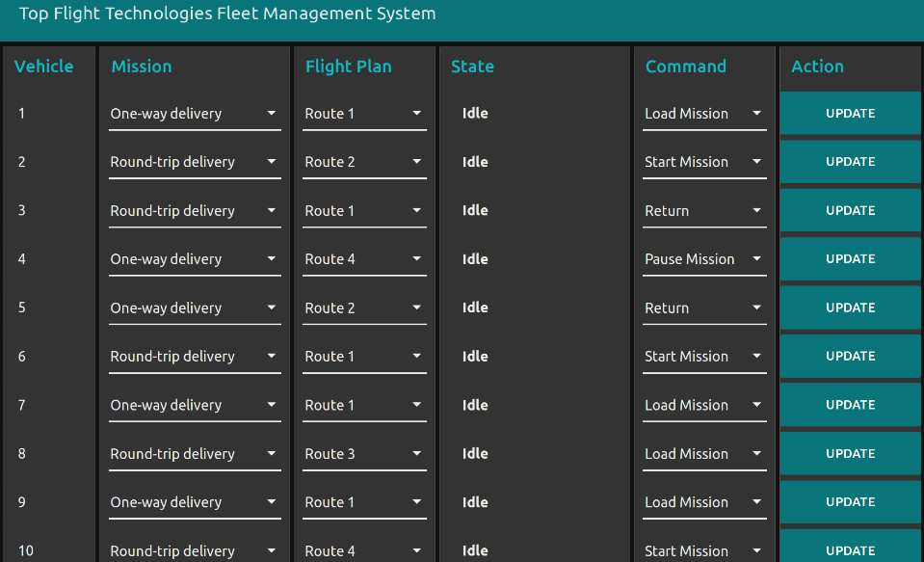This screenshot has height=562, width=924.
Task: Click the Fleet Management System title
Action: (x=227, y=13)
